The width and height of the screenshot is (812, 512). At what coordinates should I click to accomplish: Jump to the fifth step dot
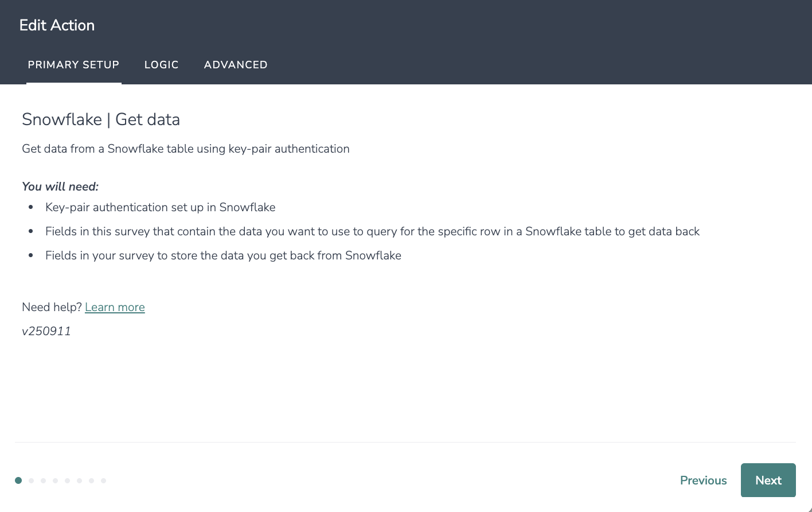click(67, 480)
